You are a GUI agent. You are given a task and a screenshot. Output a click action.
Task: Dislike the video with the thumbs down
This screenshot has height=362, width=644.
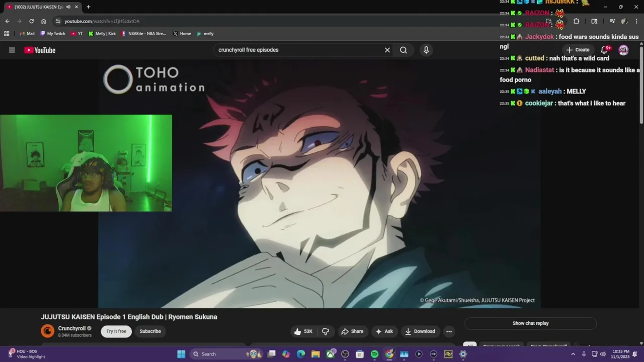[326, 331]
